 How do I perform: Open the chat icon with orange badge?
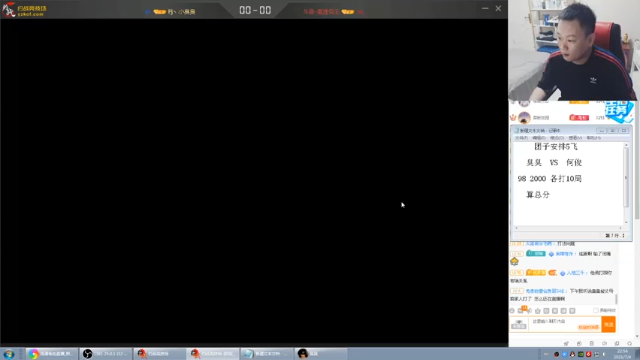click(x=521, y=310)
